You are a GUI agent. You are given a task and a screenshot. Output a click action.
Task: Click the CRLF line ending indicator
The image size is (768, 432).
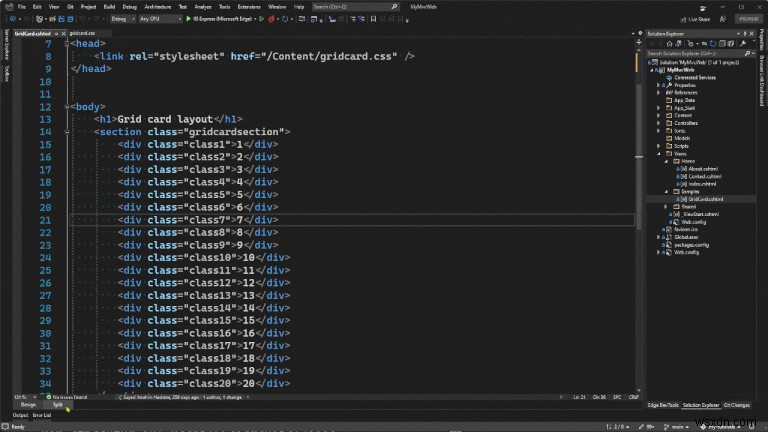coord(633,397)
